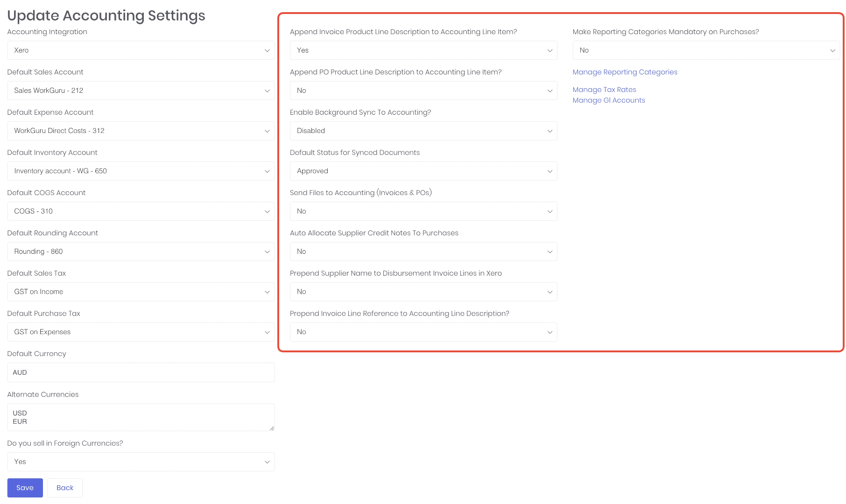Open the GST on Expenses purchase tax dropdown
Image resolution: width=846 pixels, height=504 pixels.
click(x=141, y=332)
